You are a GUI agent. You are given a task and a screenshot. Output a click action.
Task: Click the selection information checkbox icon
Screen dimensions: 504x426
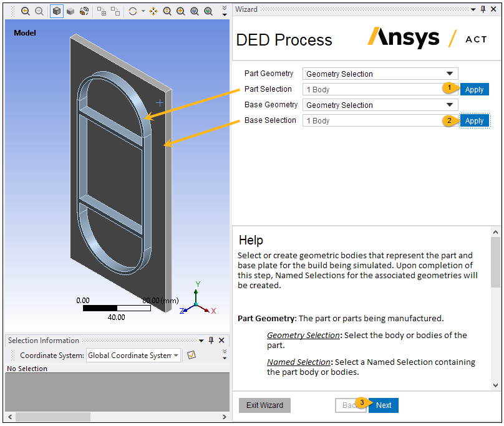(x=191, y=355)
